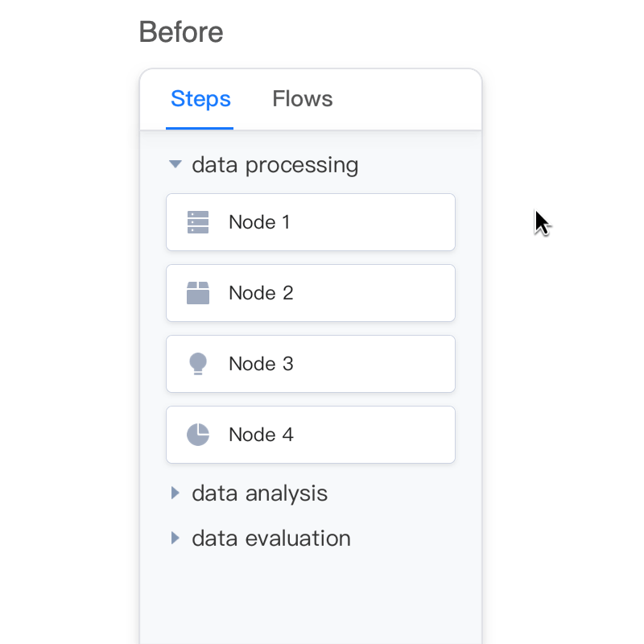This screenshot has height=644, width=644.
Task: Click the blue underline beneath Steps tab
Action: [200, 128]
